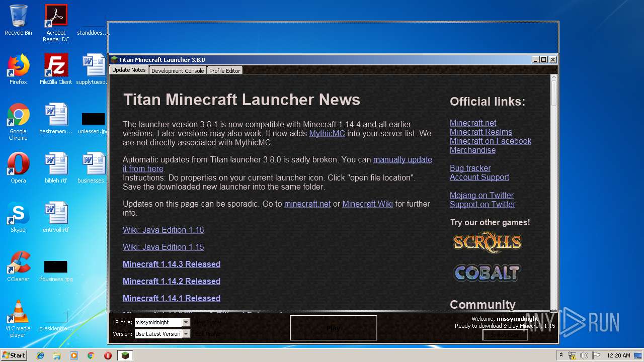Open Minecraft 1.14.3 Released link

tap(172, 264)
